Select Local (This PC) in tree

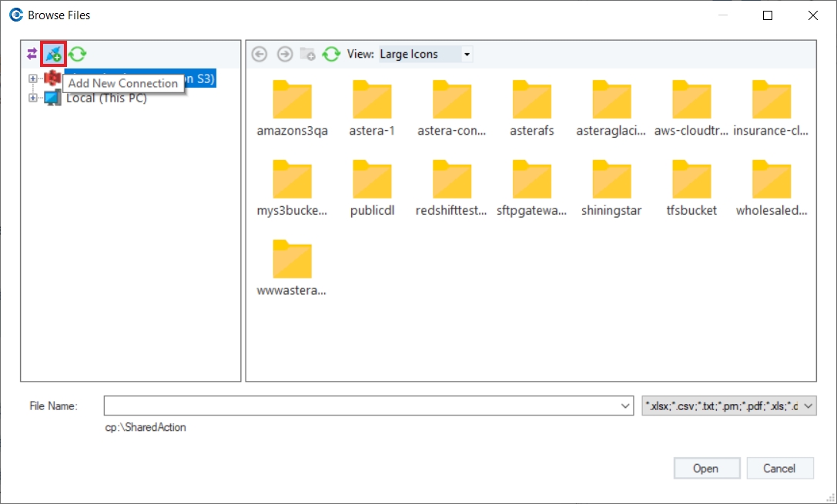pyautogui.click(x=106, y=98)
